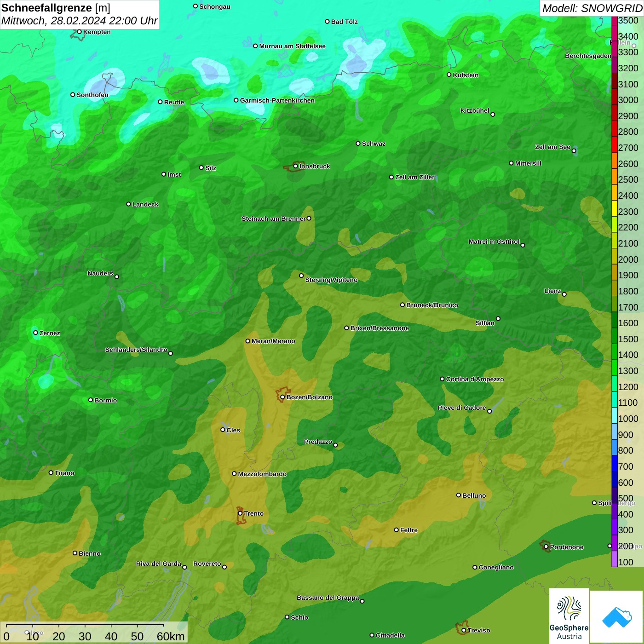The image size is (644, 644).
Task: Click the 1000 m cyan legend color
Action: point(614,415)
